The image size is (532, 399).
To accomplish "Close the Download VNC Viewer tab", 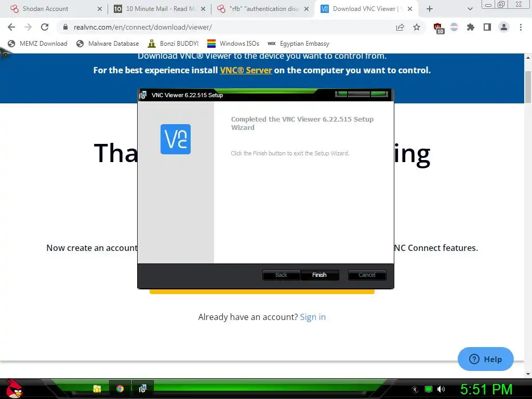I will (x=410, y=9).
